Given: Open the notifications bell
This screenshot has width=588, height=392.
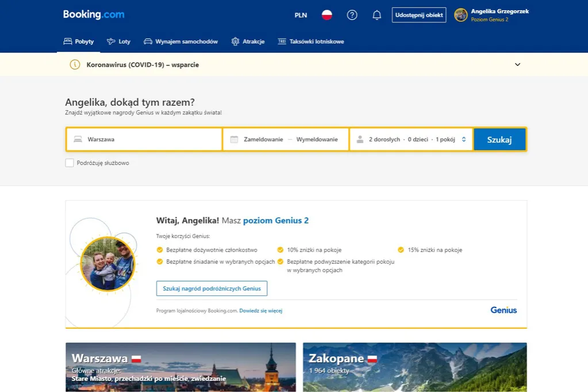Looking at the screenshot, I should 376,14.
